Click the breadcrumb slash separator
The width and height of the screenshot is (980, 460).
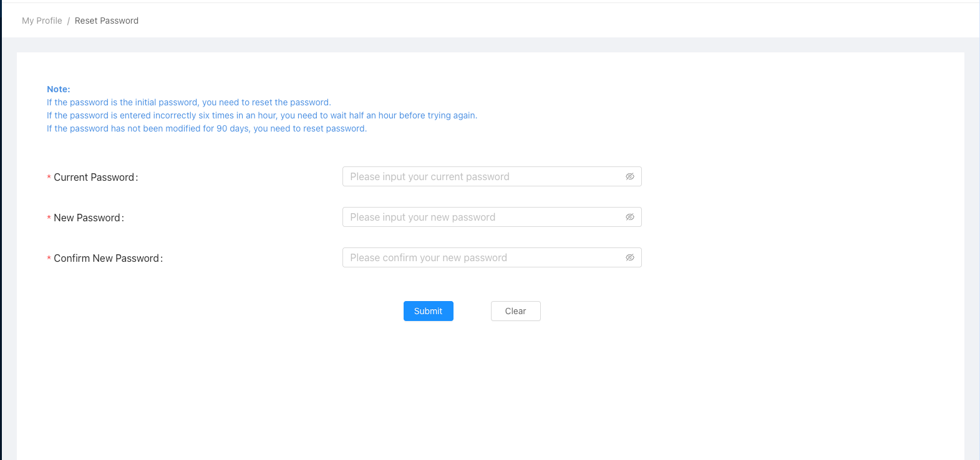click(69, 21)
